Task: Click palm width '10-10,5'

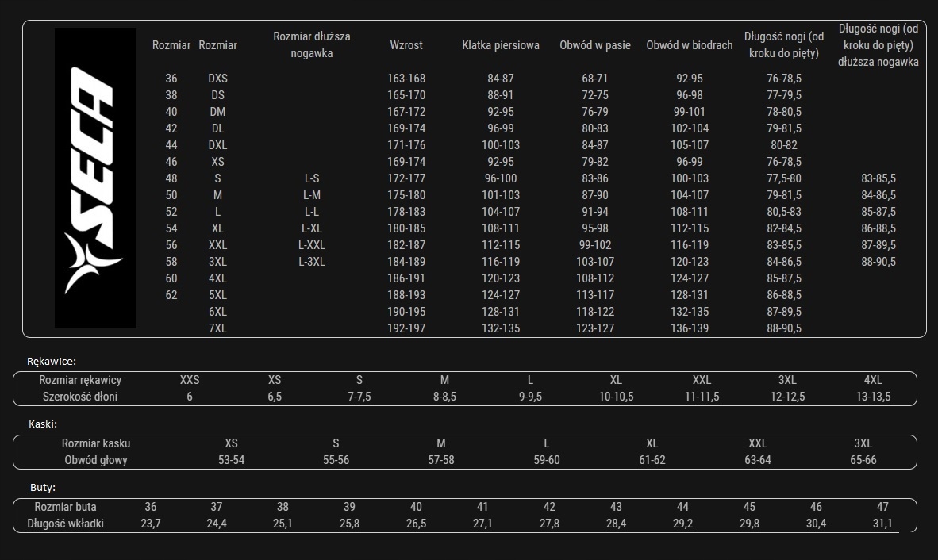Action: pyautogui.click(x=616, y=397)
